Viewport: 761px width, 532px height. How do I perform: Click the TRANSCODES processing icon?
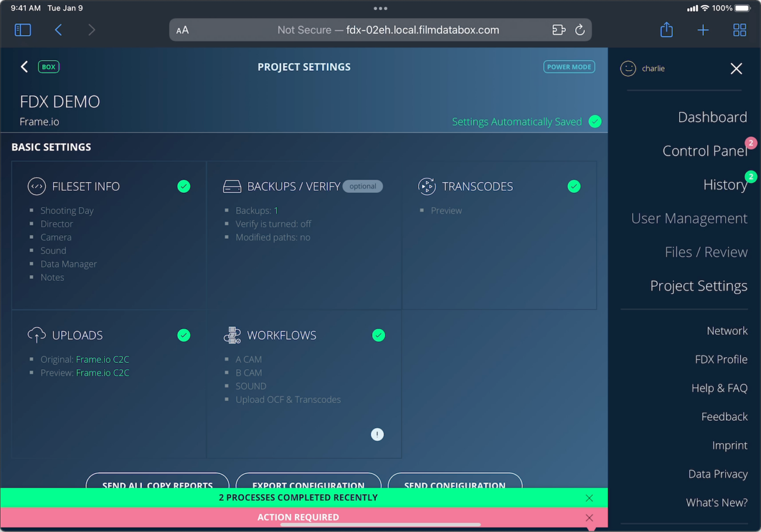point(427,186)
